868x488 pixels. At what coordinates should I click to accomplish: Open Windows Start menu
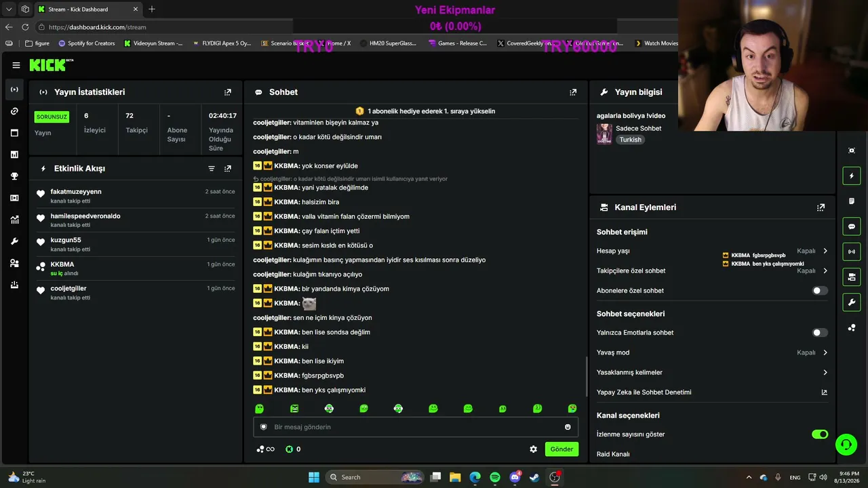click(x=314, y=477)
